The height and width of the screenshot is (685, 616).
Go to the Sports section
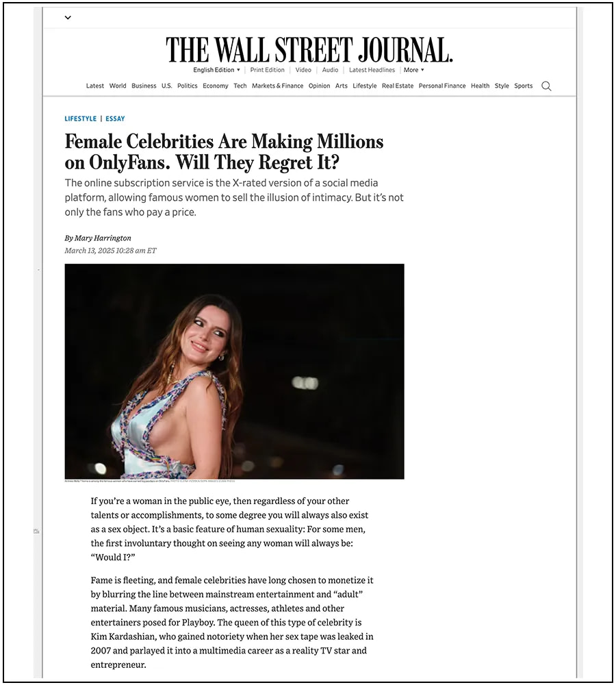(x=523, y=86)
